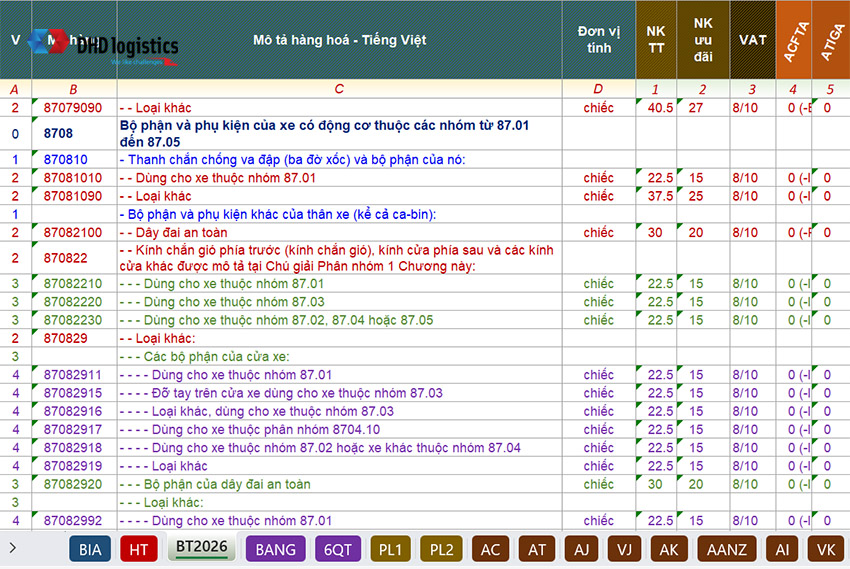
Task: Select the ACFTA header cell
Action: (x=794, y=40)
